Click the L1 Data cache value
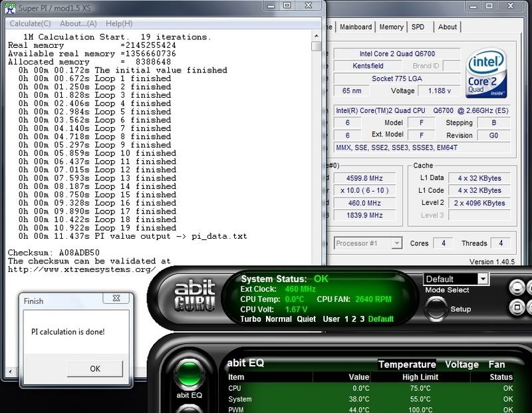 tap(479, 178)
